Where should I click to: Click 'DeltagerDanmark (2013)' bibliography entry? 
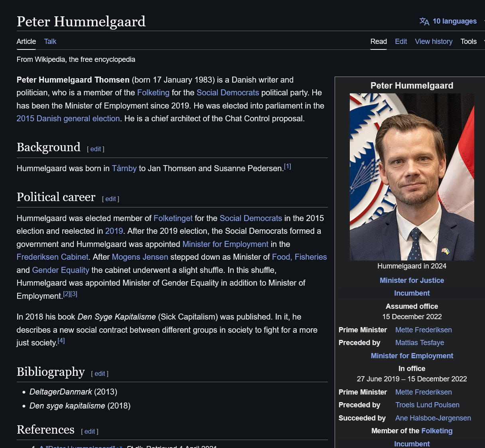point(73,392)
